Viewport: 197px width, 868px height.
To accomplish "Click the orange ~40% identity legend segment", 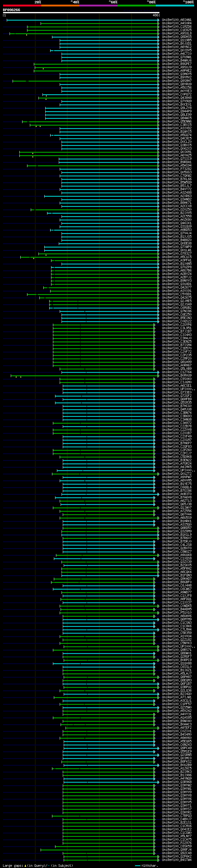I will point(60,6).
